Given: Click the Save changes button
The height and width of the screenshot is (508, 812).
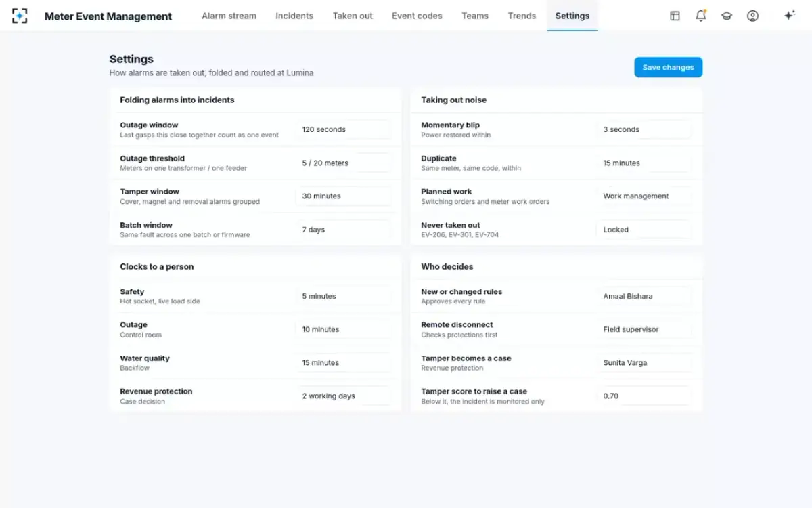Looking at the screenshot, I should pyautogui.click(x=668, y=67).
